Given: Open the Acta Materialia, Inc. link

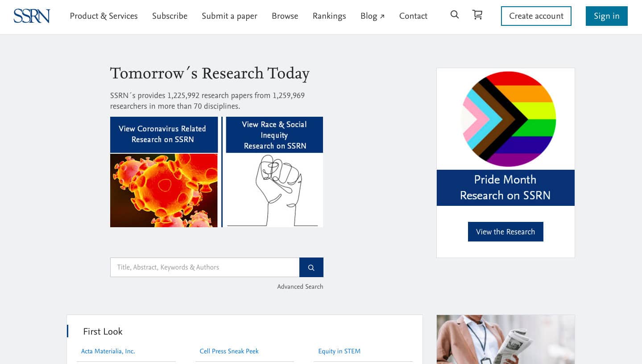Looking at the screenshot, I should click(108, 351).
